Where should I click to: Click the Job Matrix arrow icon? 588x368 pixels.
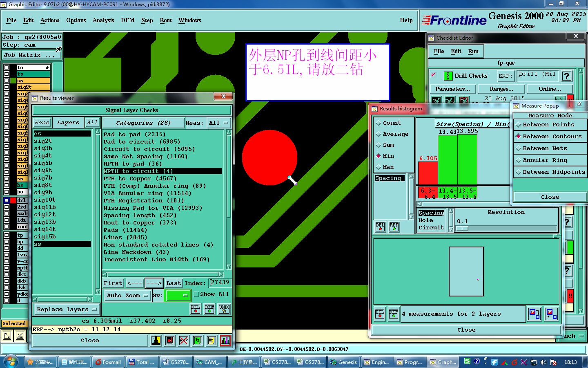[58, 49]
